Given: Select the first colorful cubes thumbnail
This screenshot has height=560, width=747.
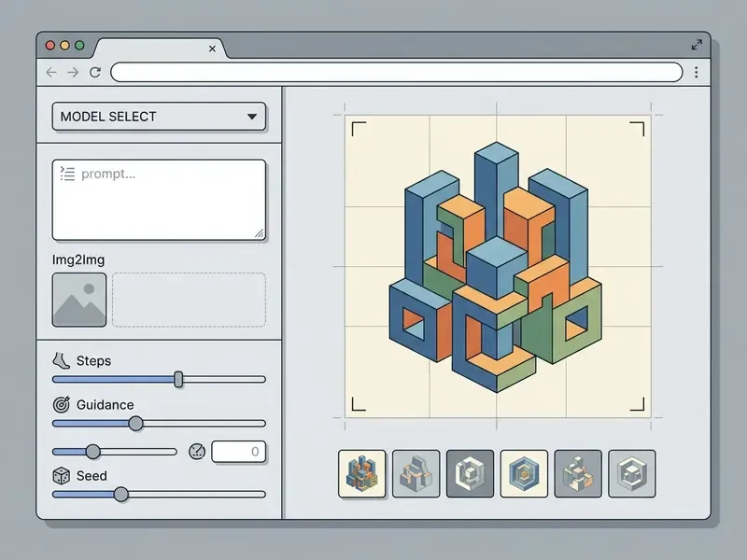Looking at the screenshot, I should tap(362, 474).
